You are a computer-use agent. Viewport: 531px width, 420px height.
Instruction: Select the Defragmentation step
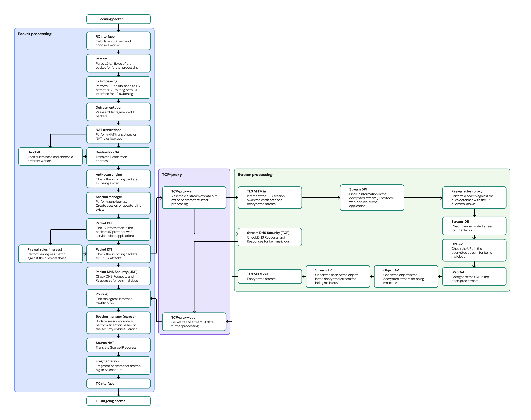[118, 112]
